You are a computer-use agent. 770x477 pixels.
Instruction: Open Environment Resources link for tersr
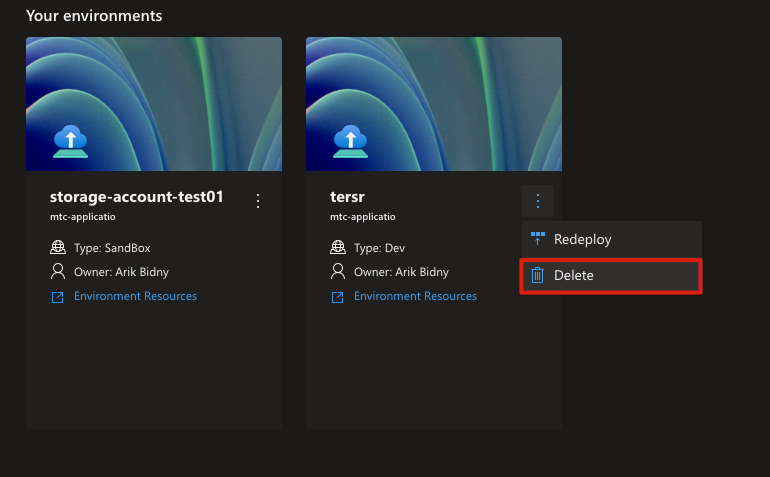(x=415, y=296)
